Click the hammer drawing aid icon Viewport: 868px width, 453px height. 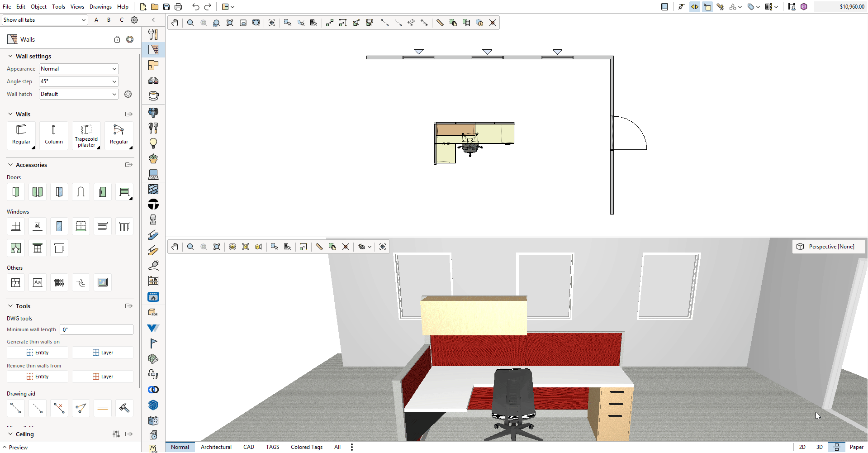(x=124, y=408)
